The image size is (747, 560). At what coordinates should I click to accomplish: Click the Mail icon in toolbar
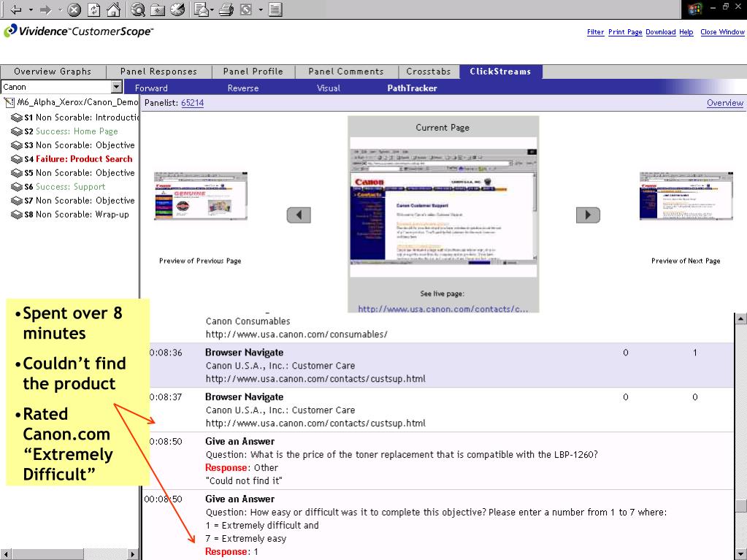[x=201, y=9]
